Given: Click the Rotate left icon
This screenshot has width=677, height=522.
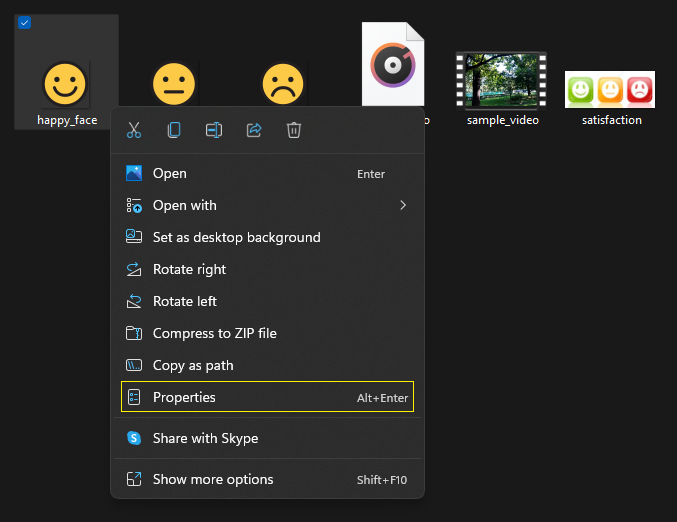Looking at the screenshot, I should pyautogui.click(x=134, y=301).
